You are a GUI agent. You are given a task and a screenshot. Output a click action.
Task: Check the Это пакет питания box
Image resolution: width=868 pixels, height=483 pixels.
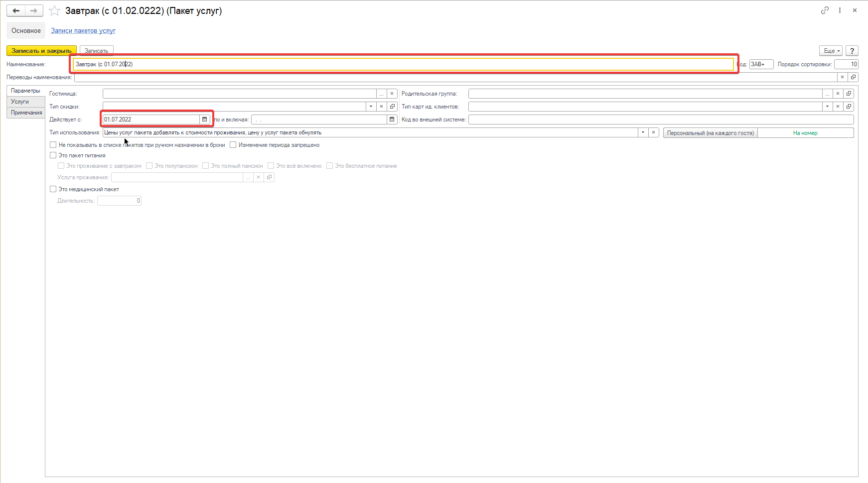[x=53, y=155]
